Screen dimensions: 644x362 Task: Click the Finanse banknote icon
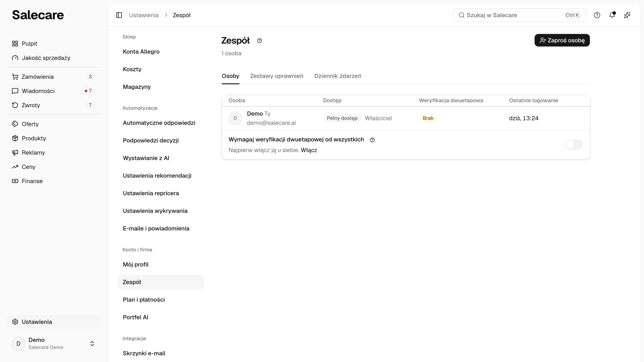point(15,181)
